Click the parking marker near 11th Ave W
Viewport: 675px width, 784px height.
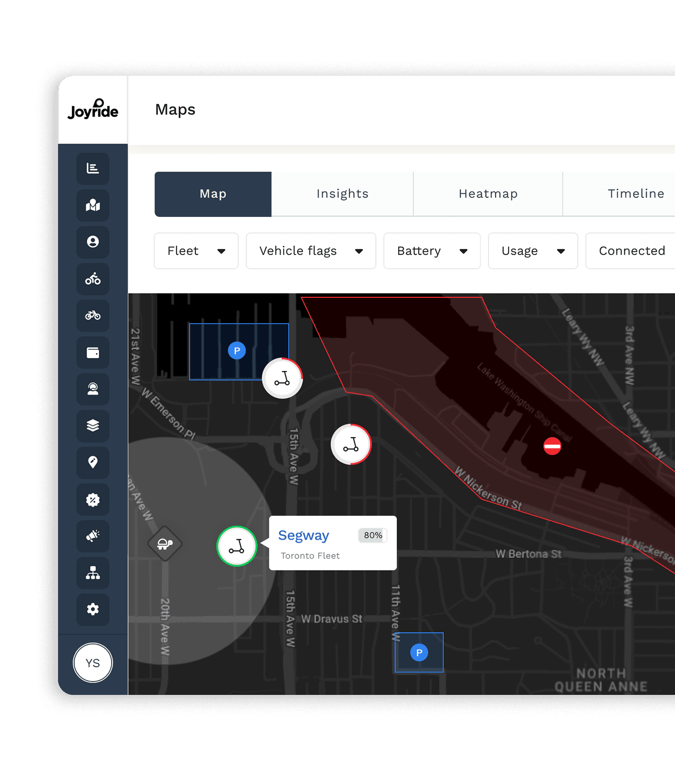419,653
